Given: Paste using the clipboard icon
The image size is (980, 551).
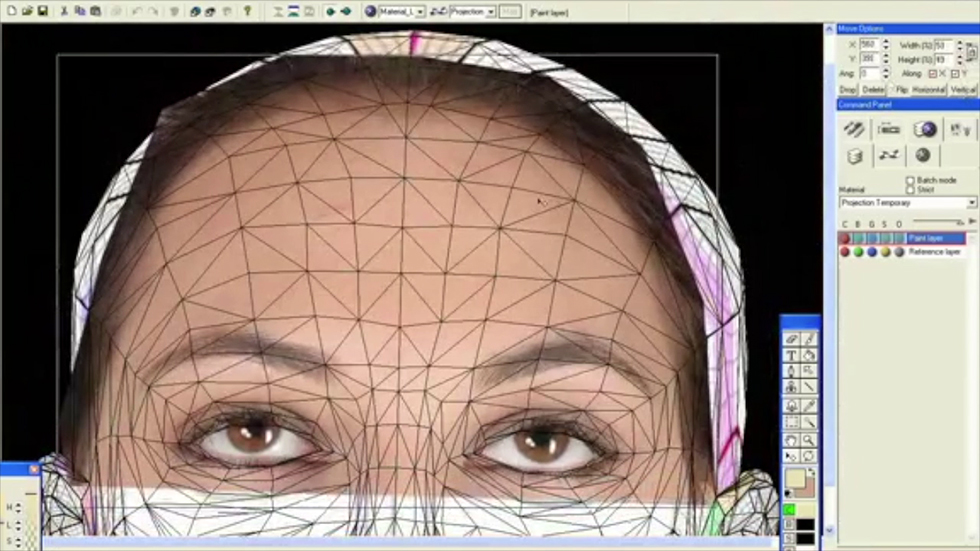Looking at the screenshot, I should coord(95,11).
